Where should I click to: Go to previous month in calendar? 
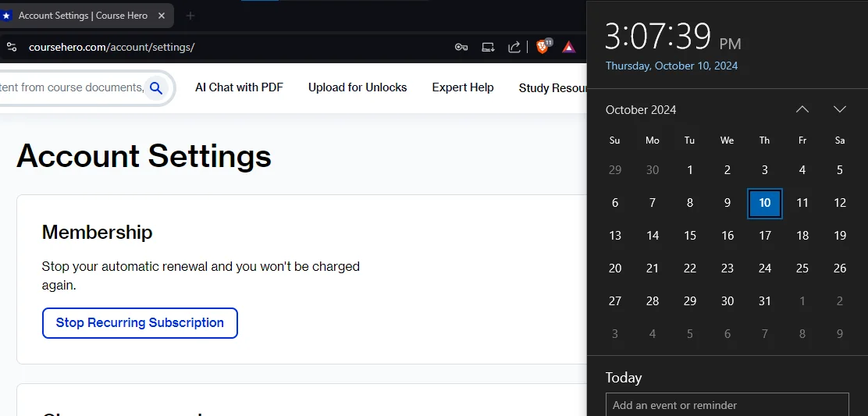(802, 109)
